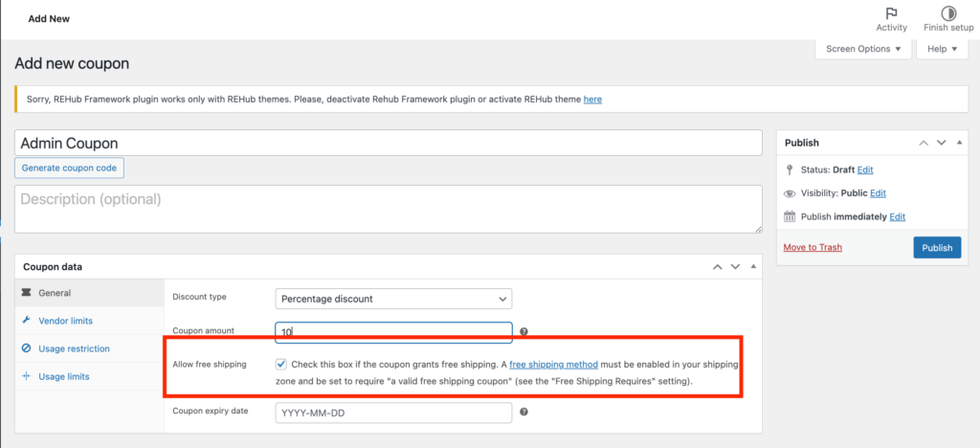Click the 'Add new coupon' heading text

pos(72,64)
